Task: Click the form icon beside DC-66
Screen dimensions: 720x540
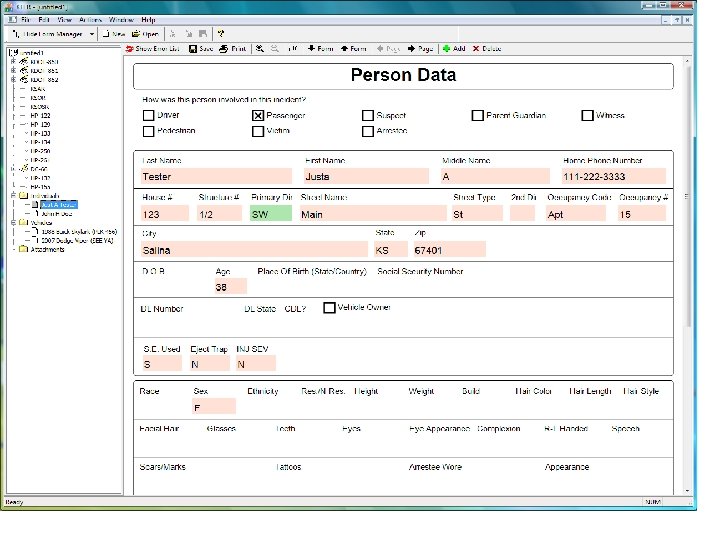Action: click(x=24, y=169)
